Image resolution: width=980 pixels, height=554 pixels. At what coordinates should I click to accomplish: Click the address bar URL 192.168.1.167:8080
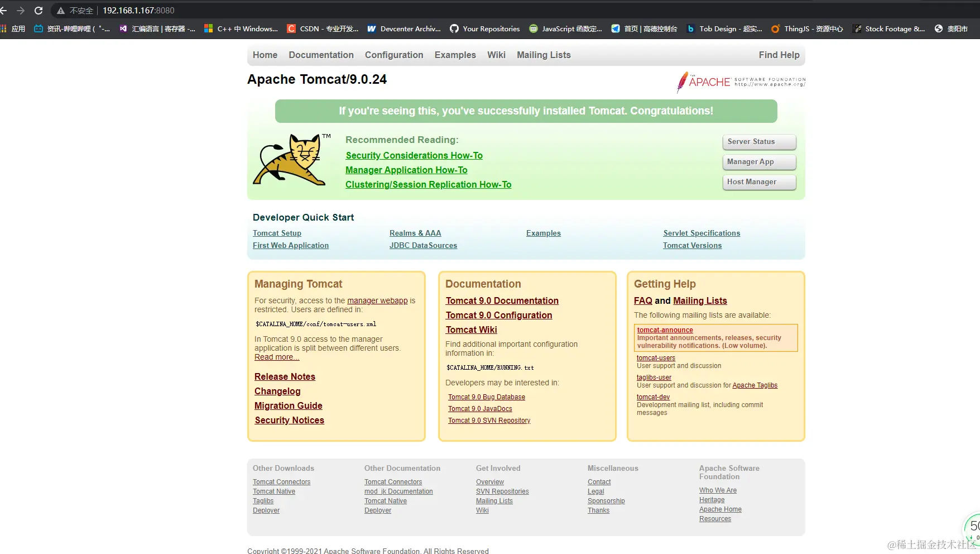click(x=138, y=11)
